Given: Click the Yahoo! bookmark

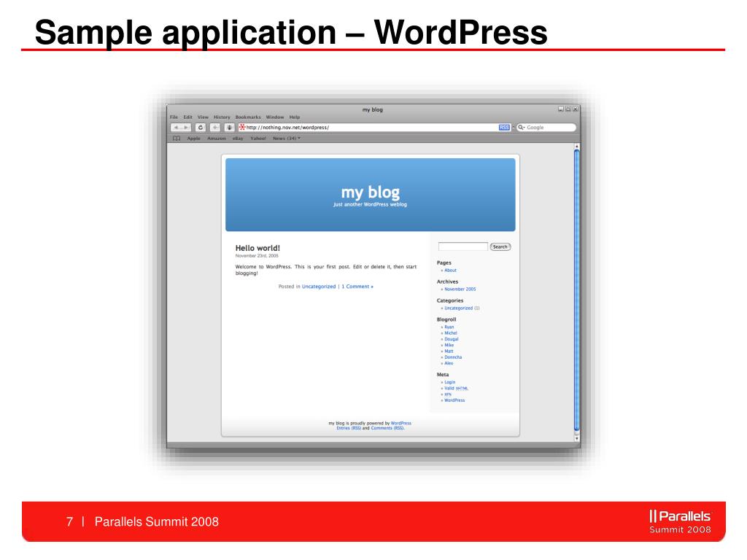Looking at the screenshot, I should 258,139.
